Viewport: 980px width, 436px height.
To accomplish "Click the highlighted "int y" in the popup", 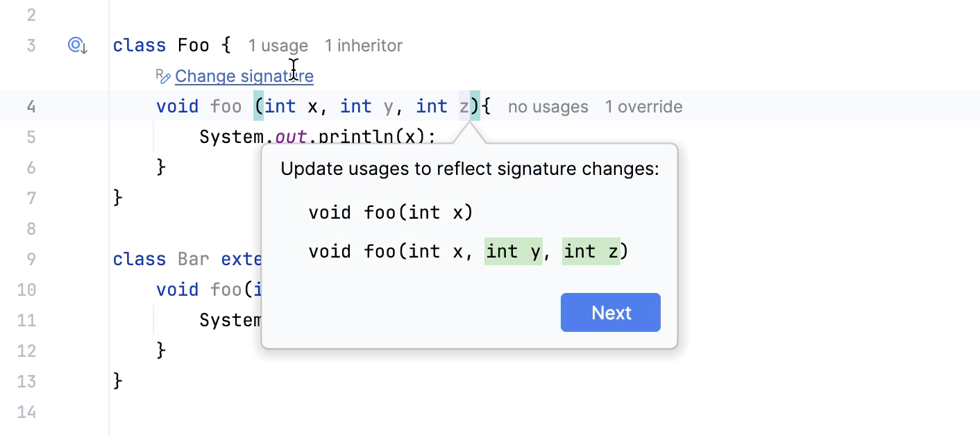I will pyautogui.click(x=514, y=251).
